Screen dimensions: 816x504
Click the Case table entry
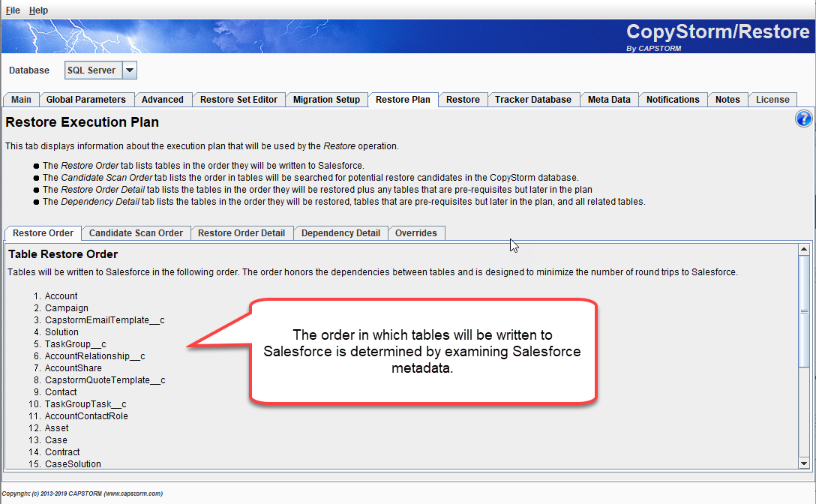tap(55, 440)
